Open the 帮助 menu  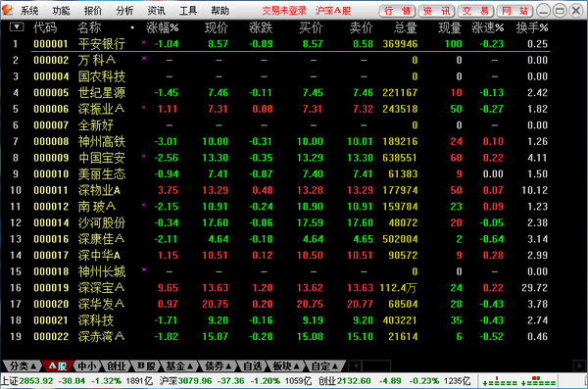coord(220,11)
